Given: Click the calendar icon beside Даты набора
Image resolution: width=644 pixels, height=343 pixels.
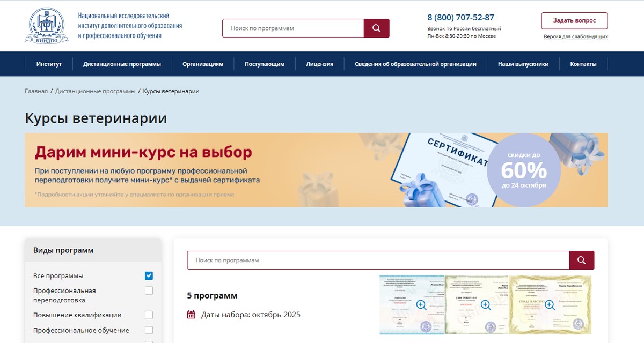Looking at the screenshot, I should (x=191, y=315).
